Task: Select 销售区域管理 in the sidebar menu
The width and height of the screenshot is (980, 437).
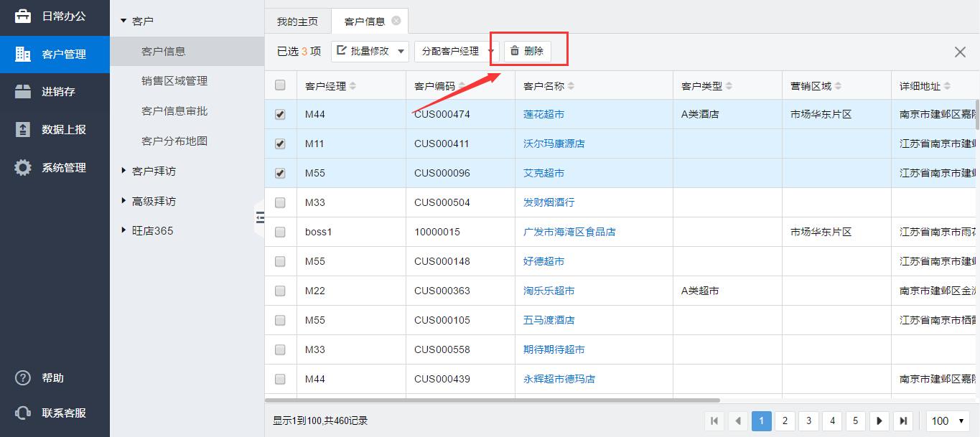Action: click(x=174, y=81)
